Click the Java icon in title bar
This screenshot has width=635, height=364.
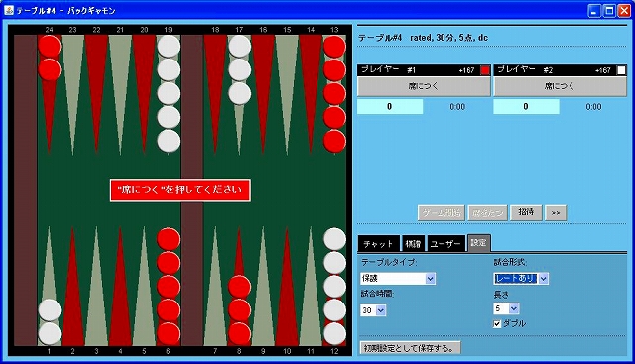9,10
